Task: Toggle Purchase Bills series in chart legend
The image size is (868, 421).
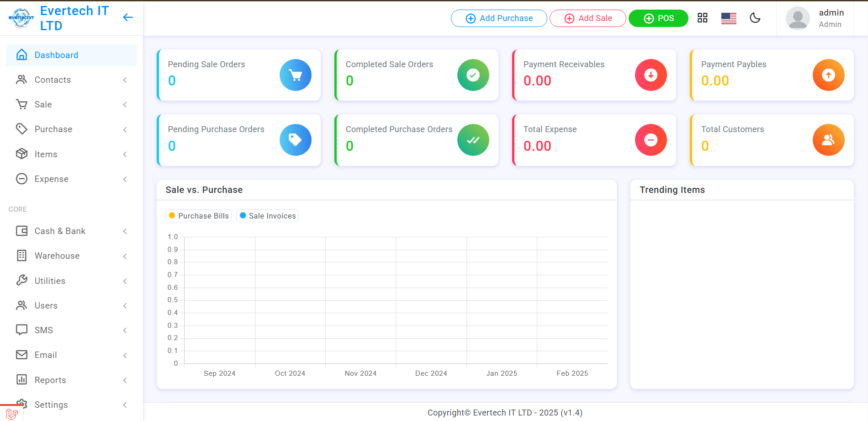Action: [199, 216]
